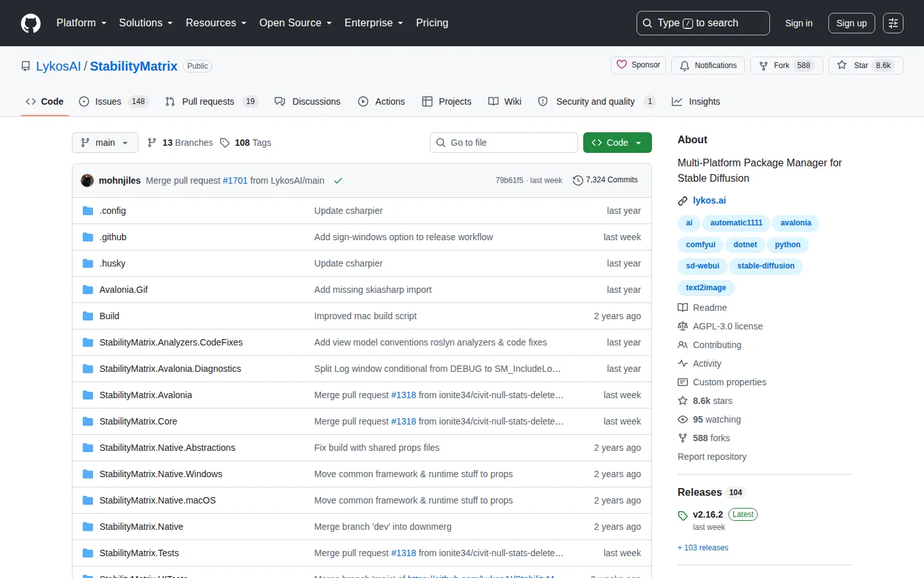Click the branch icon next to 13 Branches
This screenshot has height=578, width=924.
point(152,143)
